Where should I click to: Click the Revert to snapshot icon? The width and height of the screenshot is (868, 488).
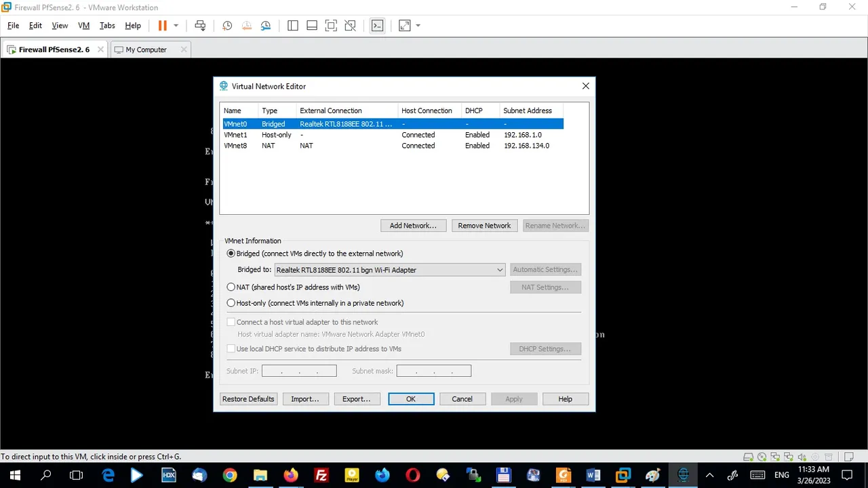(247, 26)
